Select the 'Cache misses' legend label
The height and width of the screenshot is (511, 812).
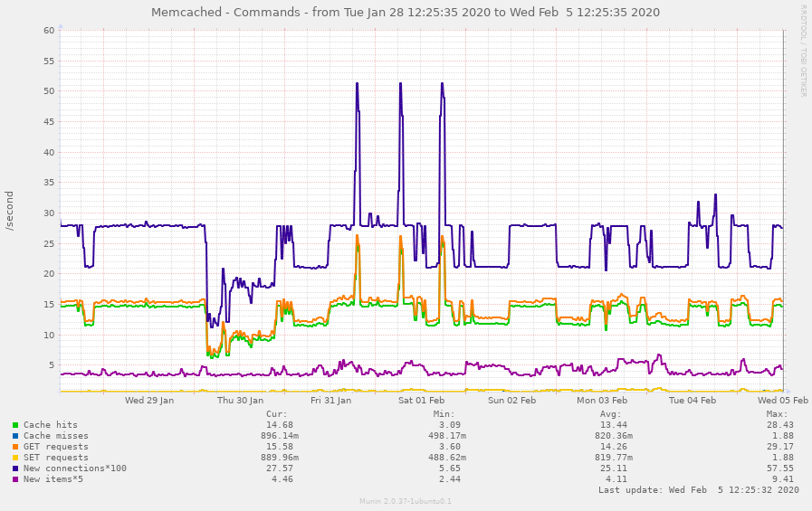click(56, 436)
